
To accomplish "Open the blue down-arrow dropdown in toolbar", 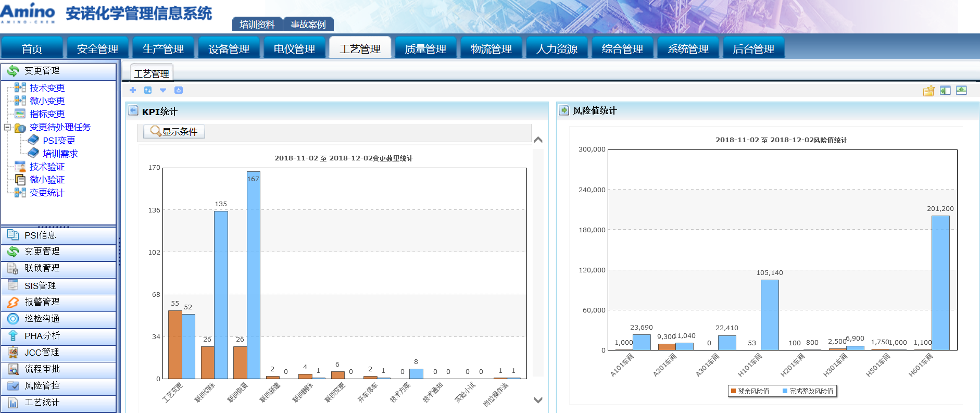I will (x=163, y=90).
